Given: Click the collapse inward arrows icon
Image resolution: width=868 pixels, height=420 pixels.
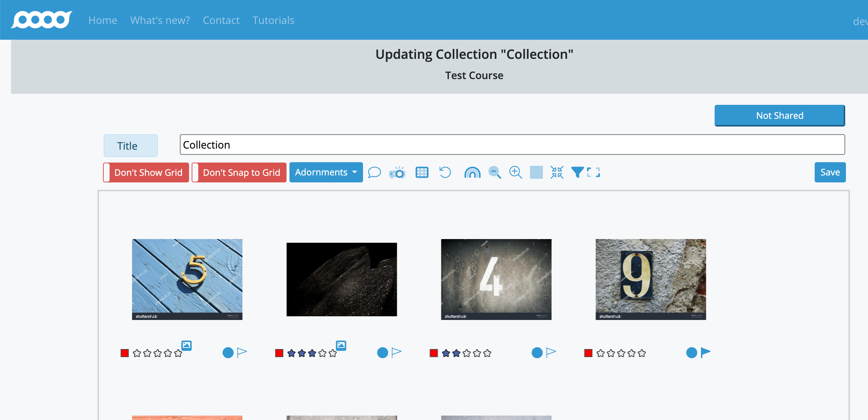Looking at the screenshot, I should click(x=557, y=172).
